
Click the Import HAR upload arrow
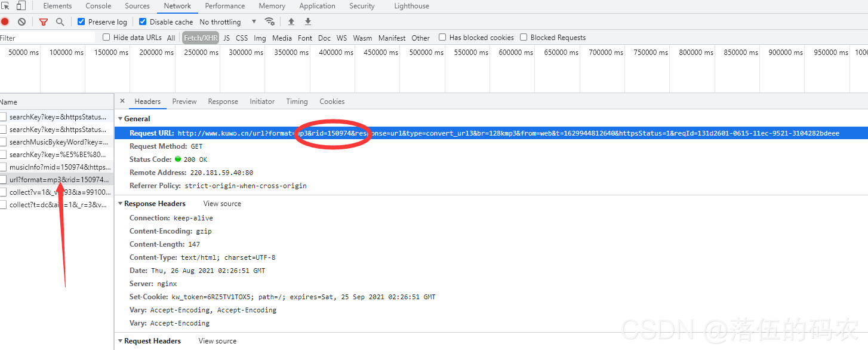[x=291, y=22]
